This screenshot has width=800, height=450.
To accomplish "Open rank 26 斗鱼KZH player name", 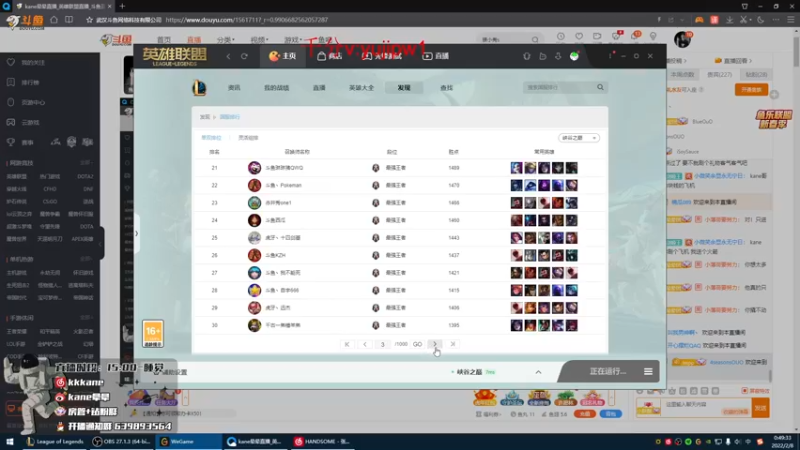I will [x=275, y=255].
